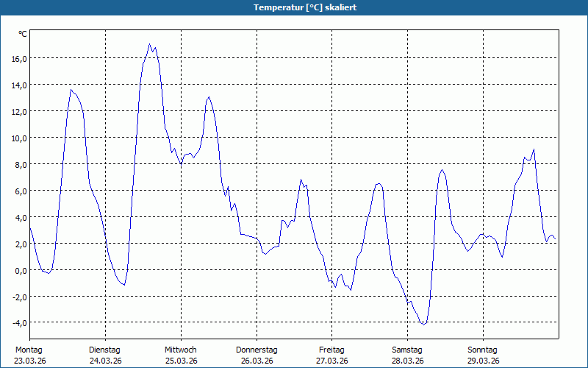This screenshot has height=368, width=588.
Task: Click the 4,0 y-axis label
Action: (x=21, y=217)
